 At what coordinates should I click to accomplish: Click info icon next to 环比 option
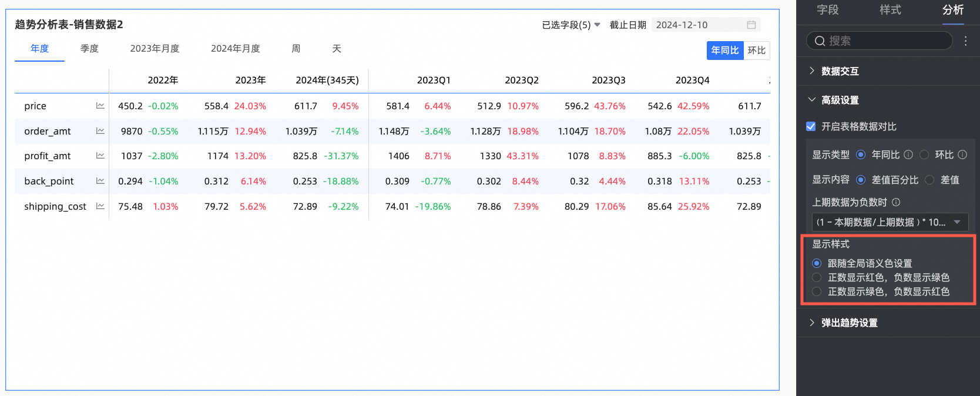pos(962,155)
